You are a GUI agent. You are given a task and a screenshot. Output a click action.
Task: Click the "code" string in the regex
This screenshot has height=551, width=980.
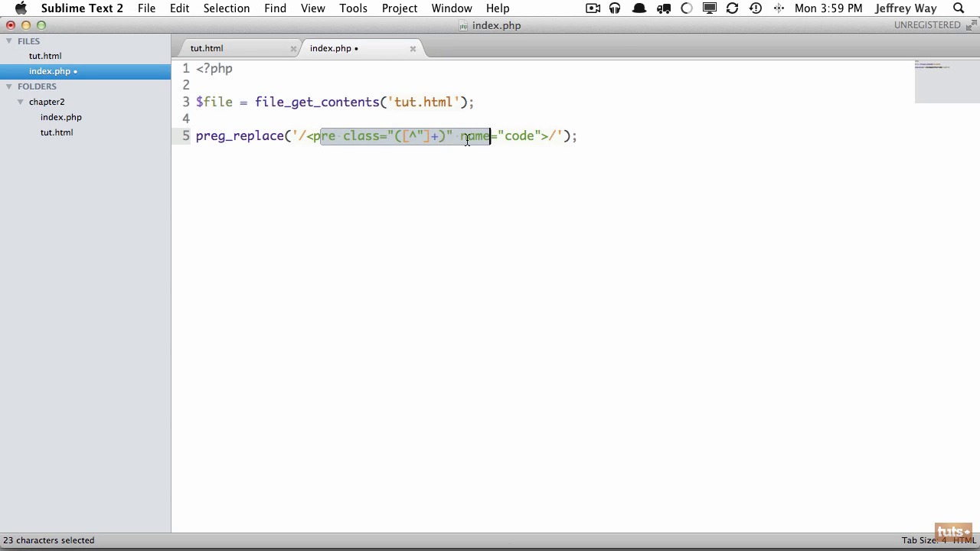tap(519, 135)
